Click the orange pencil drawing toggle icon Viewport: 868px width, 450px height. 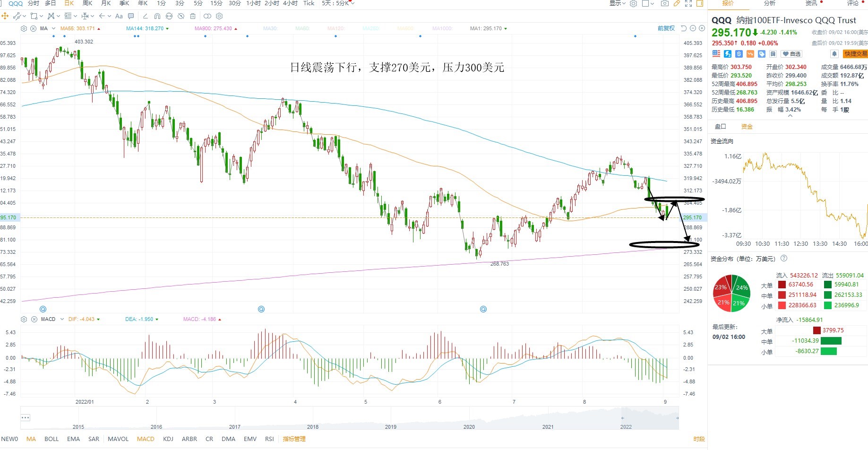[x=677, y=3]
